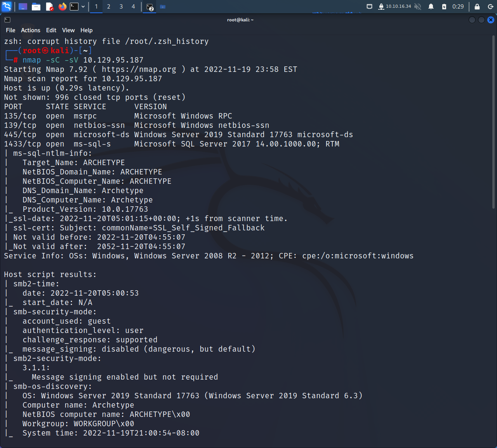This screenshot has height=448, width=497.
Task: Select the terminal taskbar window button
Action: click(x=150, y=7)
